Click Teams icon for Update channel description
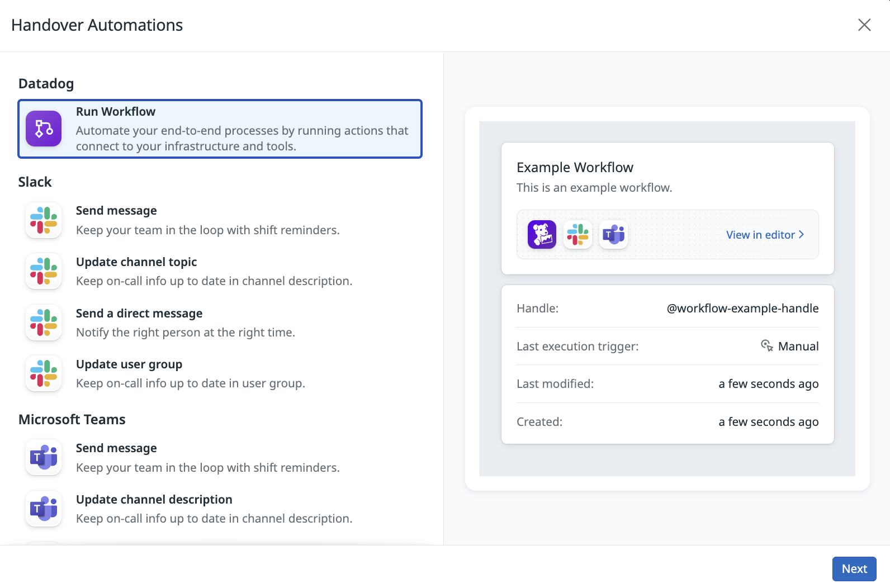The height and width of the screenshot is (588, 890). [x=44, y=509]
